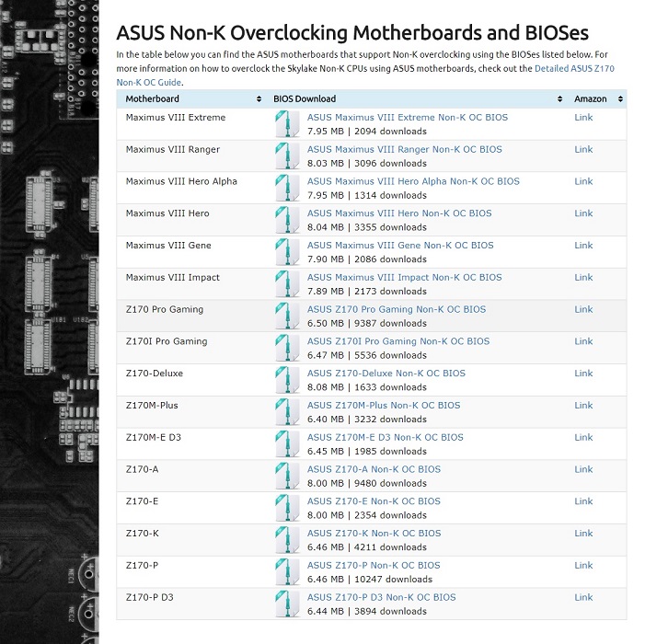
Task: Click the file icon next to Z170M-Plus BIOS
Action: [287, 412]
